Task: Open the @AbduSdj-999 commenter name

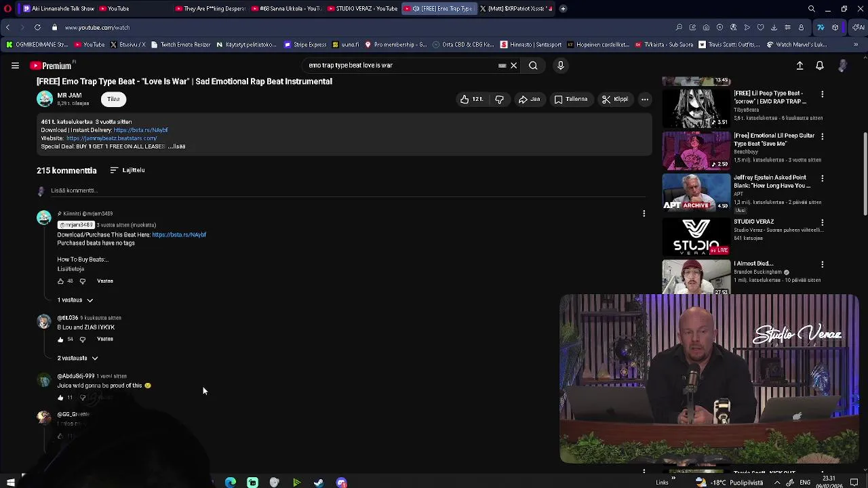Action: point(76,376)
